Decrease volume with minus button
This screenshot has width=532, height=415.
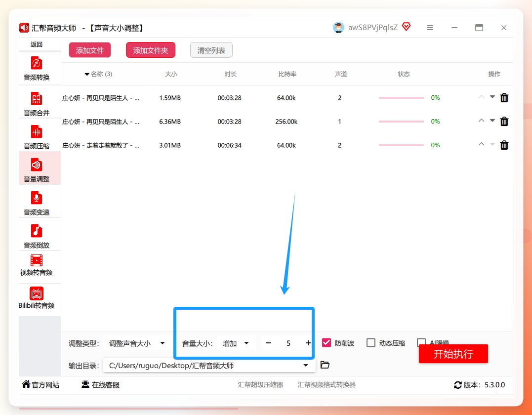[x=269, y=343]
